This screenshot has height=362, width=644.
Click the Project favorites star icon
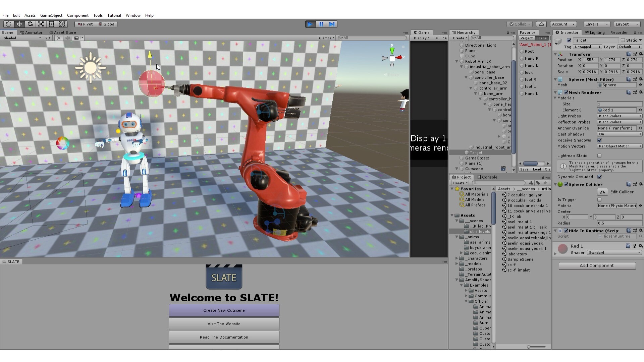[545, 183]
